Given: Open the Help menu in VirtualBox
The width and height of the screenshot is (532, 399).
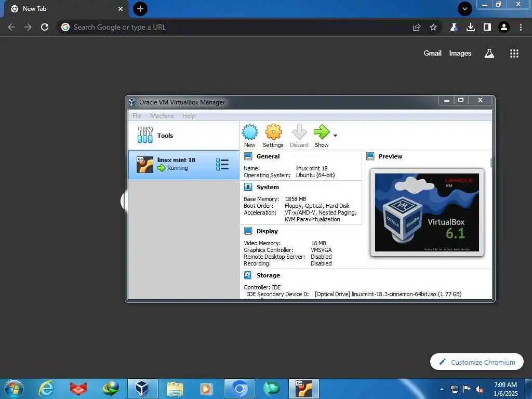Looking at the screenshot, I should point(189,116).
